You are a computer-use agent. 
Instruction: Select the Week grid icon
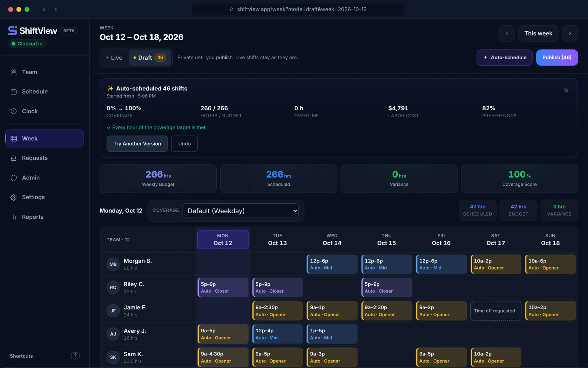tap(14, 139)
